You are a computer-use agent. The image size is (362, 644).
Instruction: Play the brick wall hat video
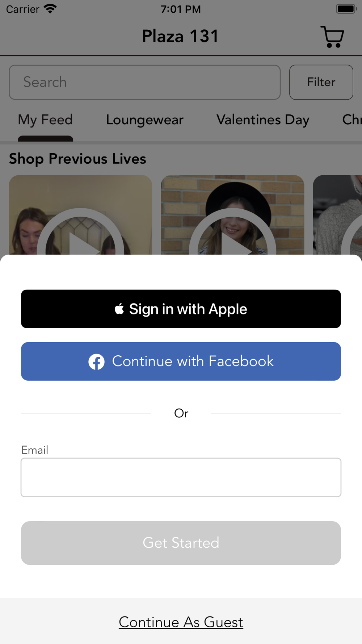[232, 215]
